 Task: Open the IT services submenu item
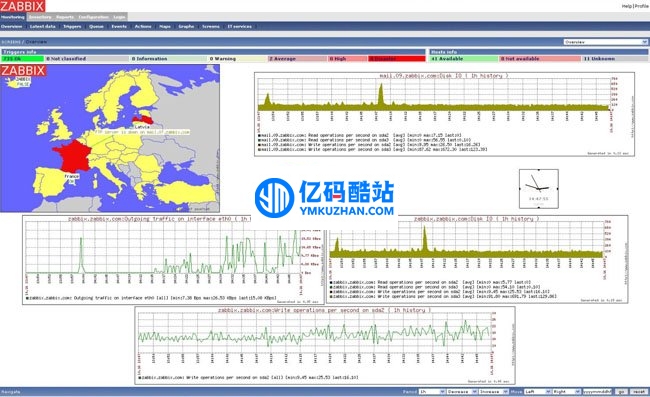(x=240, y=27)
